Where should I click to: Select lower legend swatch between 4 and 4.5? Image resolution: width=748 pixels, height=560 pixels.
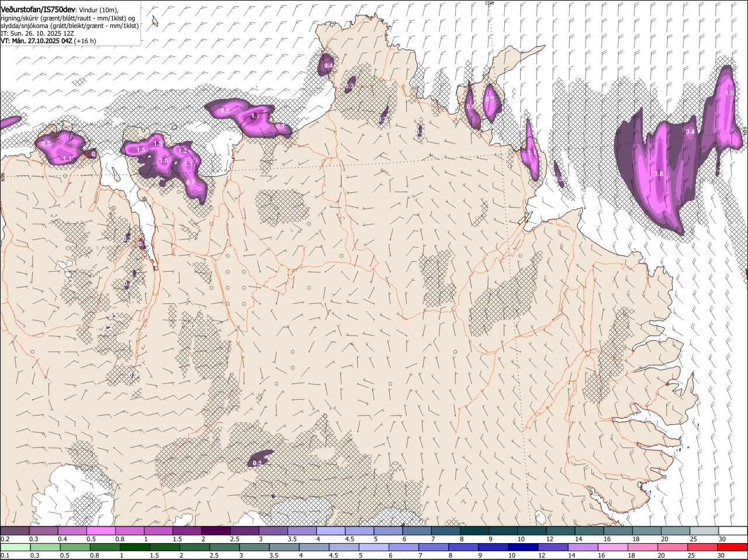pyautogui.click(x=314, y=547)
